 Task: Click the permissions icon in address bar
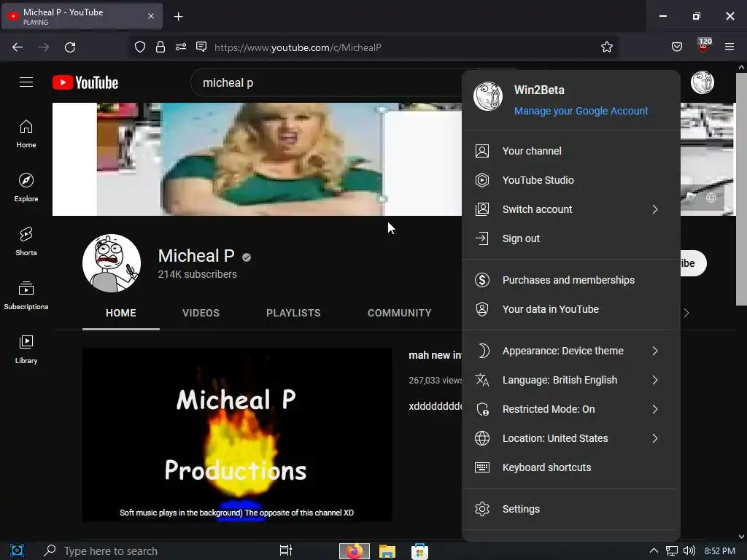coord(181,47)
